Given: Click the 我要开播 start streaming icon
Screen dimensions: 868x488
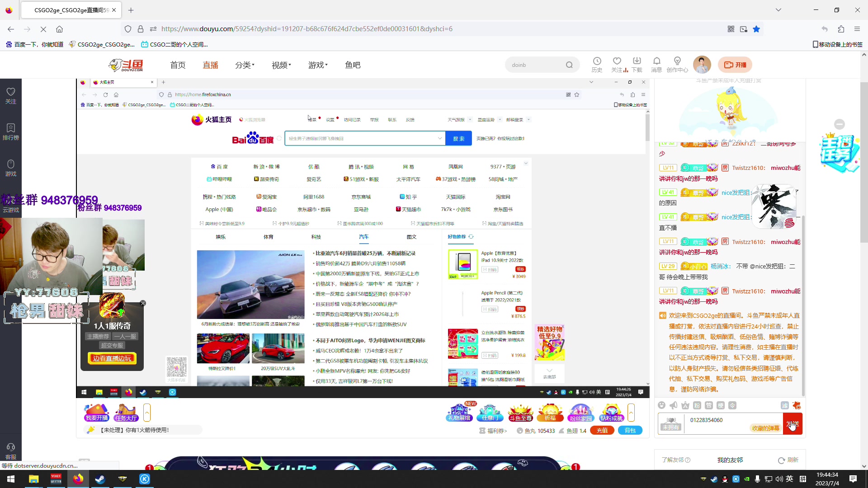Looking at the screenshot, I should pyautogui.click(x=97, y=412).
